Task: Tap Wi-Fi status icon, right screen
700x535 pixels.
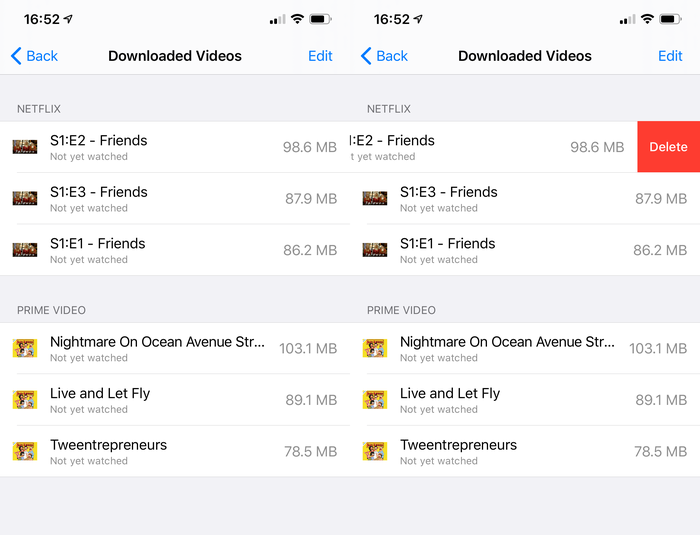Action: click(x=647, y=19)
